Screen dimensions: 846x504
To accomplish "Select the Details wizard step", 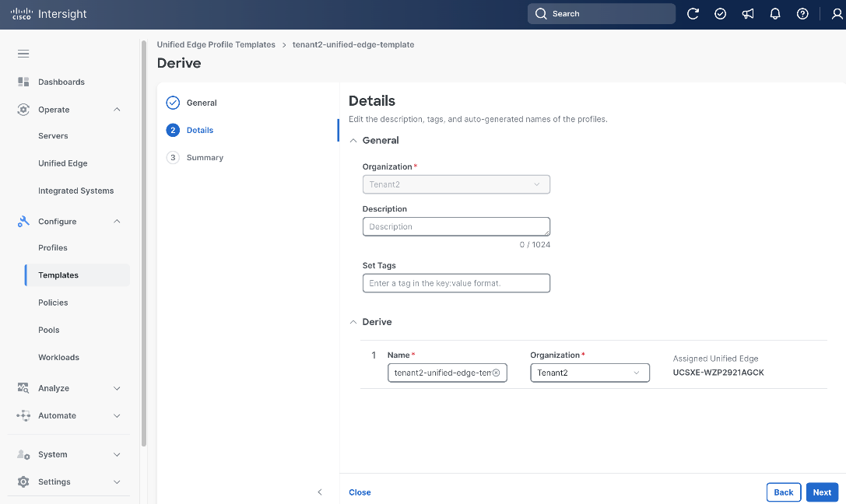I will pyautogui.click(x=200, y=130).
